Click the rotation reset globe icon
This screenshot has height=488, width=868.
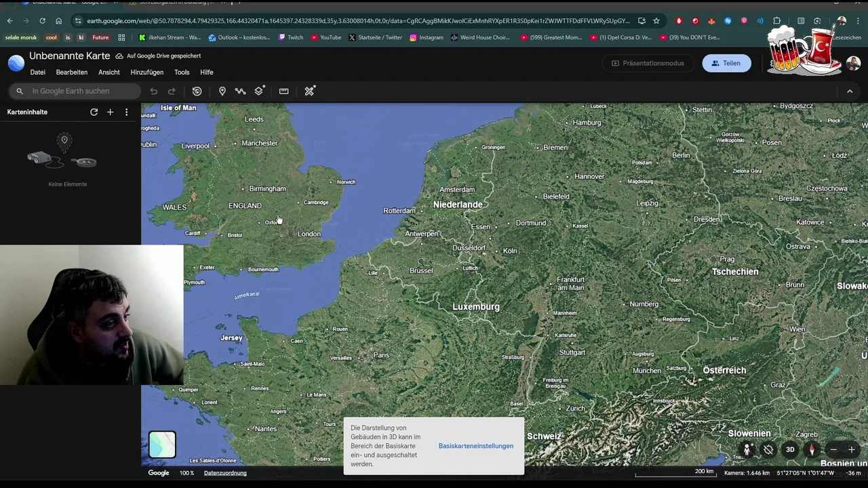pyautogui.click(x=768, y=449)
